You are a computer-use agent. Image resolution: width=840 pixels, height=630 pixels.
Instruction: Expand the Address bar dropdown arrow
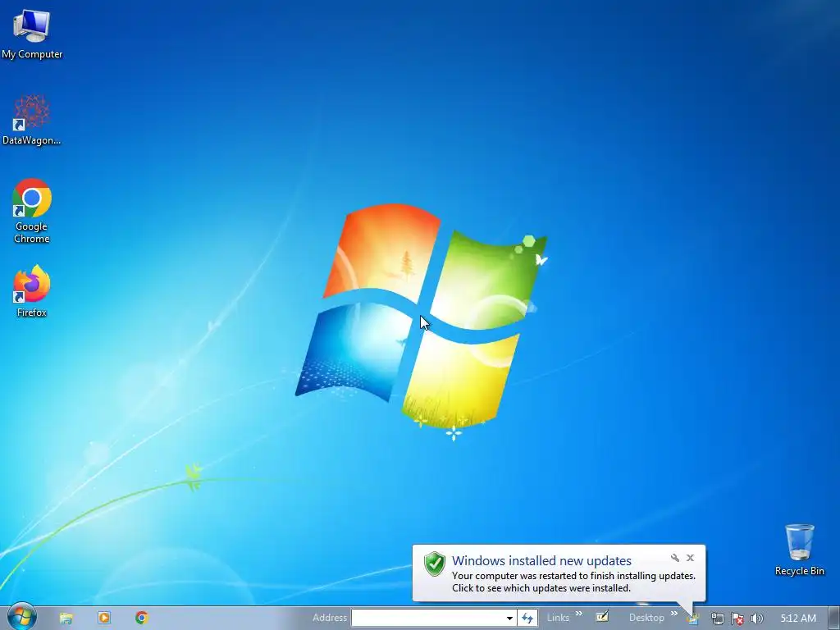(509, 618)
